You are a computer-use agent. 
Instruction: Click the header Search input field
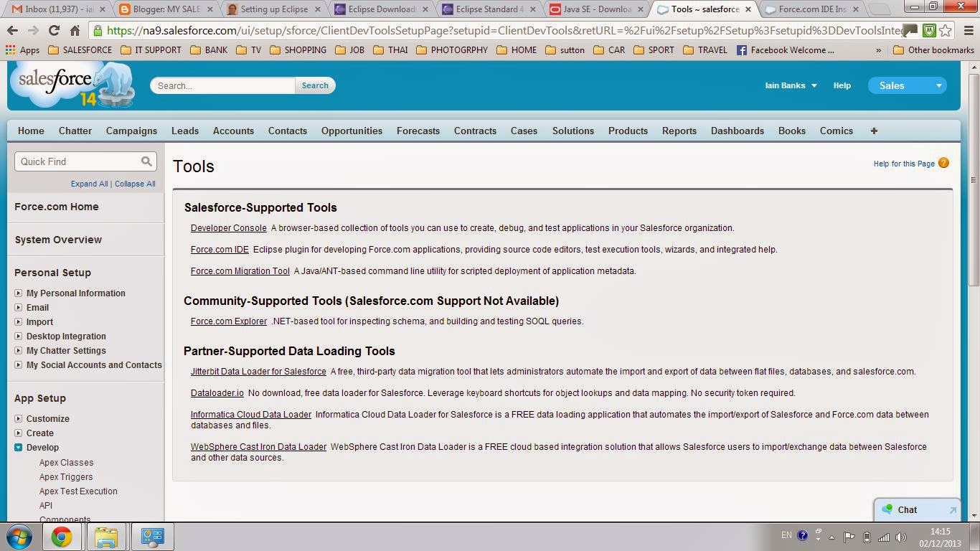[x=223, y=85]
